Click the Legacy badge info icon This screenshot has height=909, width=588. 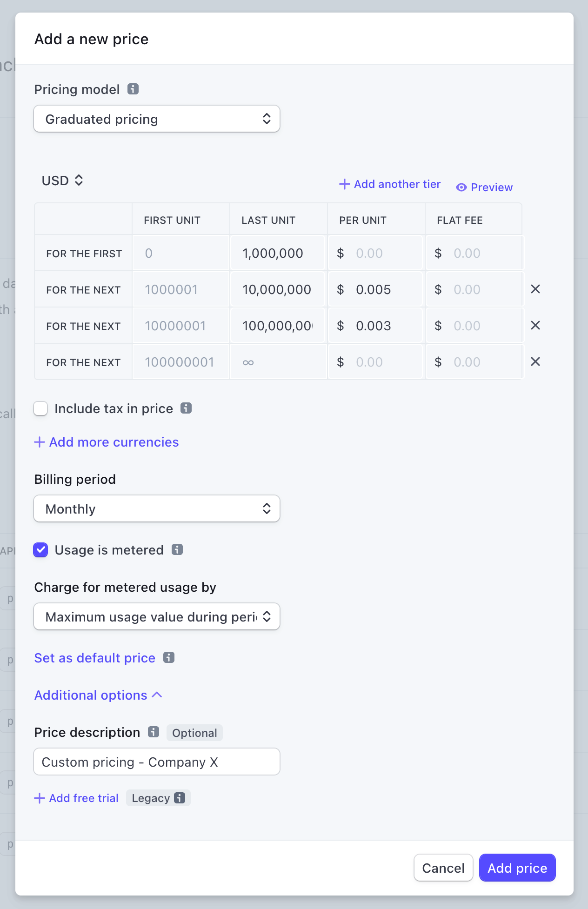[x=180, y=798]
